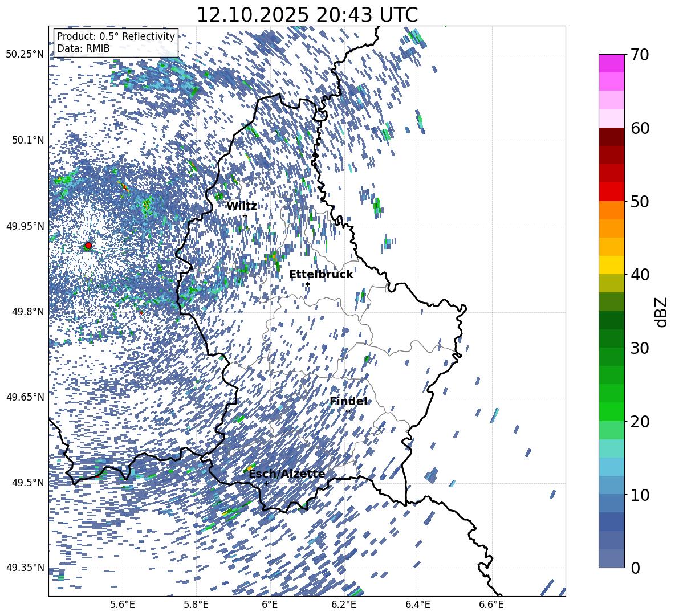The height and width of the screenshot is (616, 675).
Task: Click the 5.6°E longitude label
Action: tap(123, 605)
